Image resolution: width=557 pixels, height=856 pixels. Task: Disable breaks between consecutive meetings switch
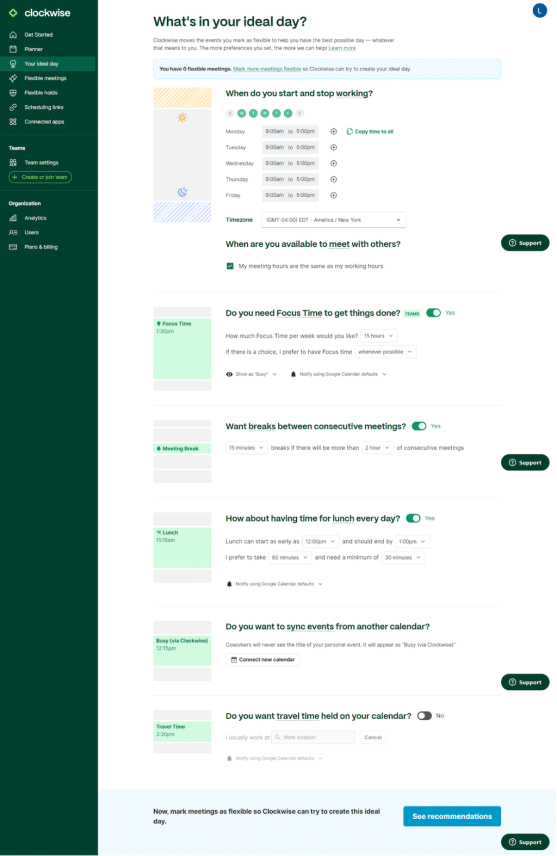point(419,426)
